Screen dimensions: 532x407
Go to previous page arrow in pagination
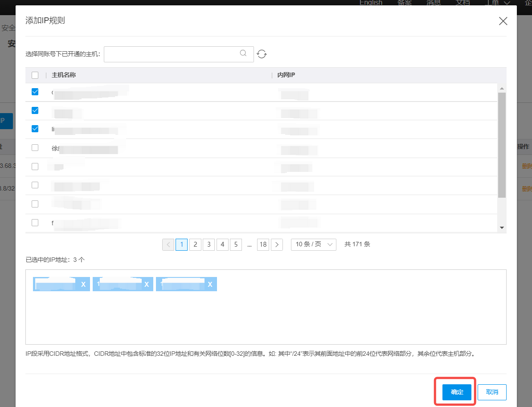click(168, 244)
